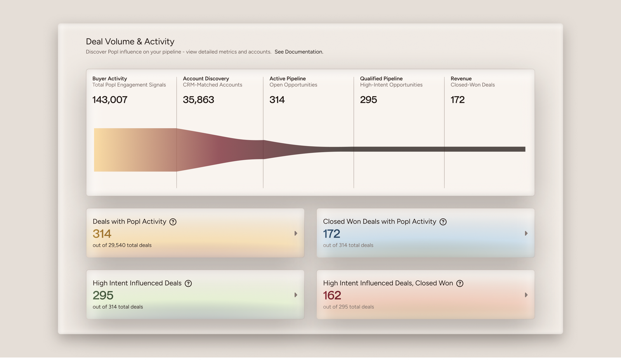Click the 314 value under Active Pipeline

coord(277,100)
